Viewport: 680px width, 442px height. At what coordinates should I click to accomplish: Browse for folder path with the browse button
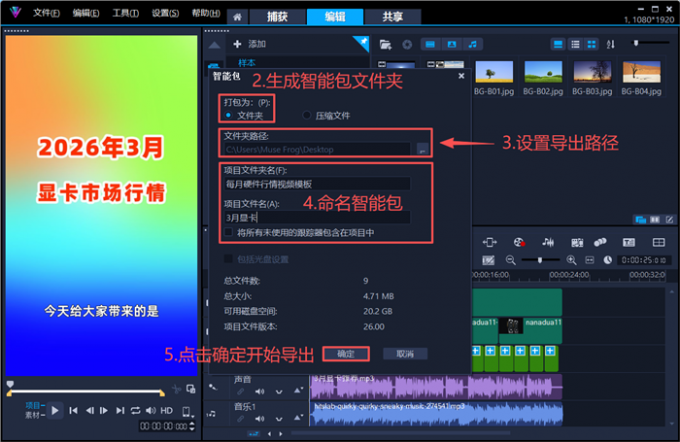(422, 150)
